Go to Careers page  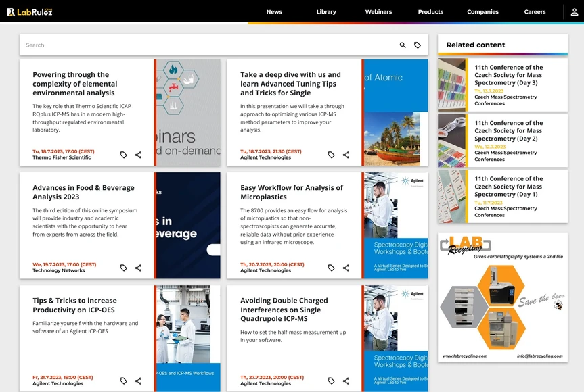point(535,12)
